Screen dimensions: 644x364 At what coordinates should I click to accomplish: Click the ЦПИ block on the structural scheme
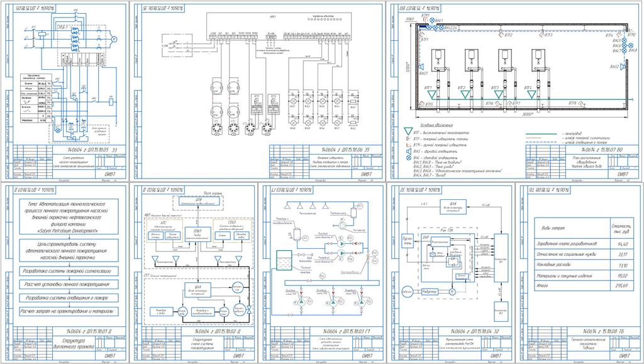198,202
